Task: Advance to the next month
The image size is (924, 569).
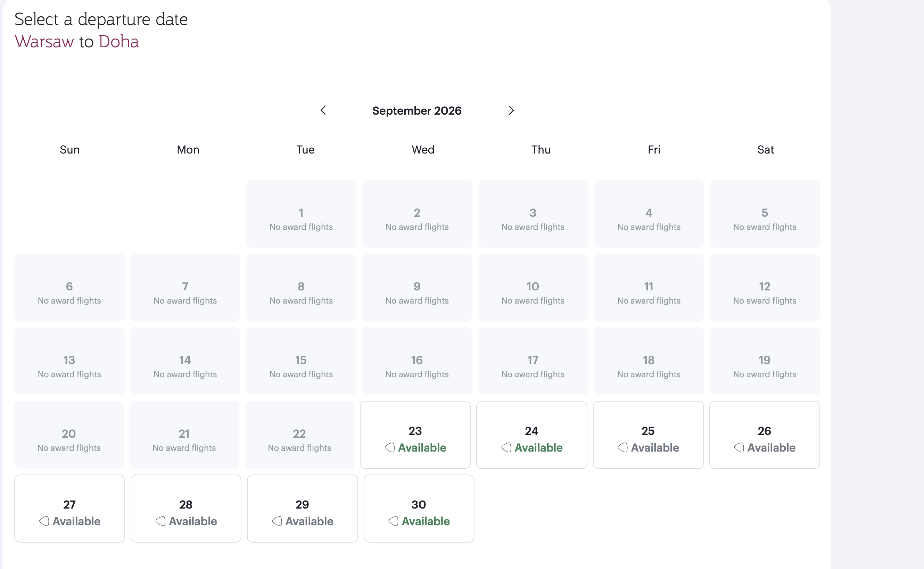Action: point(511,110)
